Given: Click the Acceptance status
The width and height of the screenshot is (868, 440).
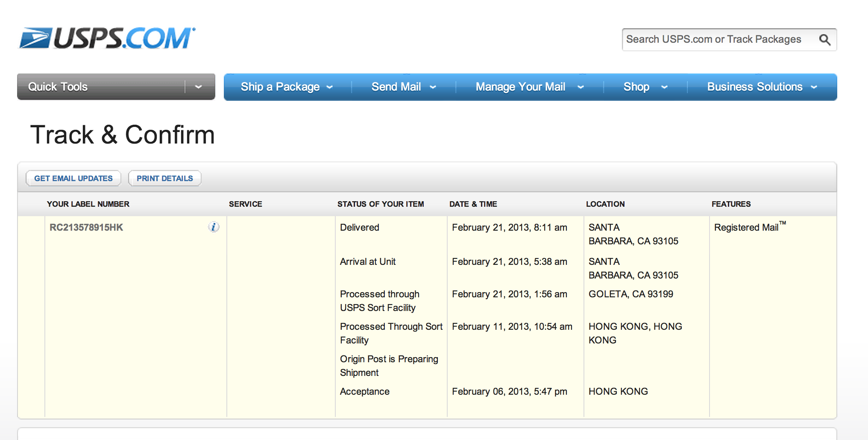Looking at the screenshot, I should (x=365, y=391).
